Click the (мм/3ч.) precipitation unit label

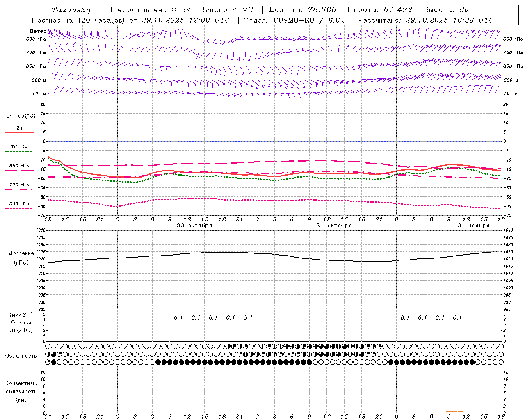[21, 315]
